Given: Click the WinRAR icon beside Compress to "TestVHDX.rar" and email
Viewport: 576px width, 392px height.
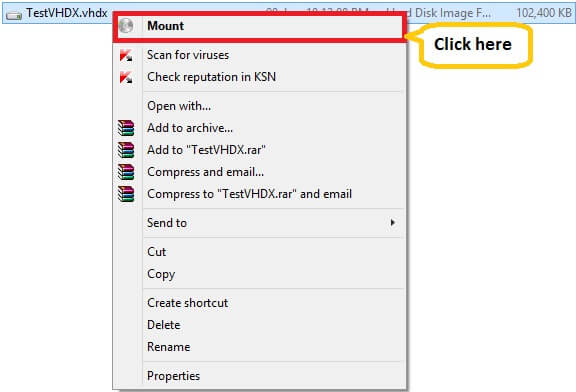Looking at the screenshot, I should tap(126, 194).
